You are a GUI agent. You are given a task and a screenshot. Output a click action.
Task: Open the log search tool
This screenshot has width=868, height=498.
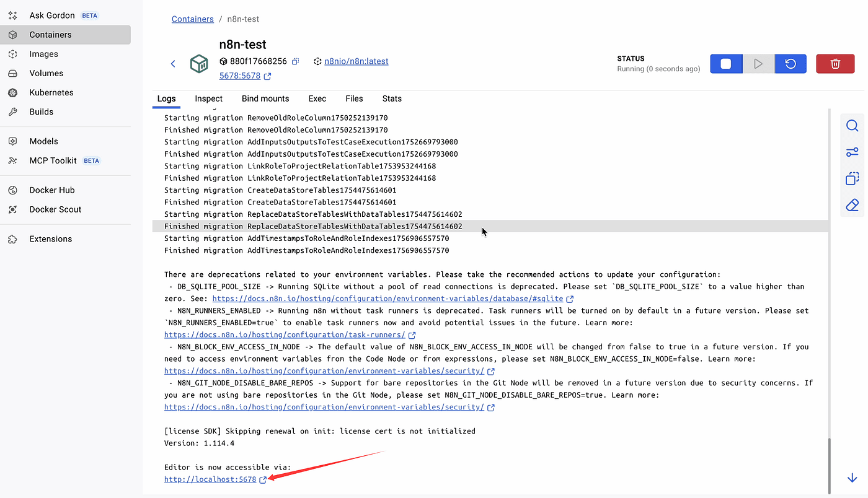point(852,126)
